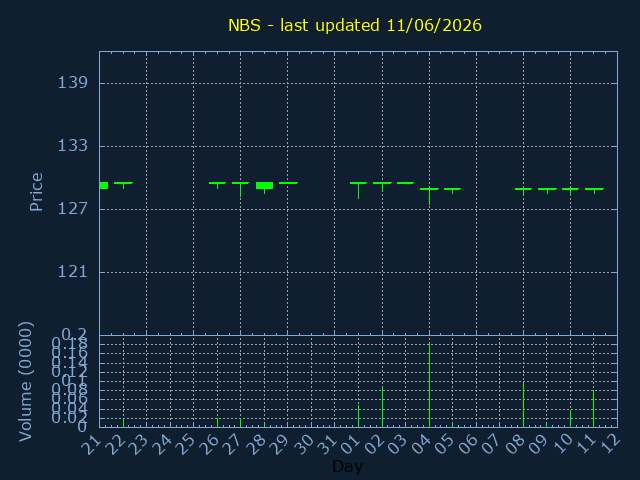
Task: Click the price candlestick for day 09
Action: [547, 191]
